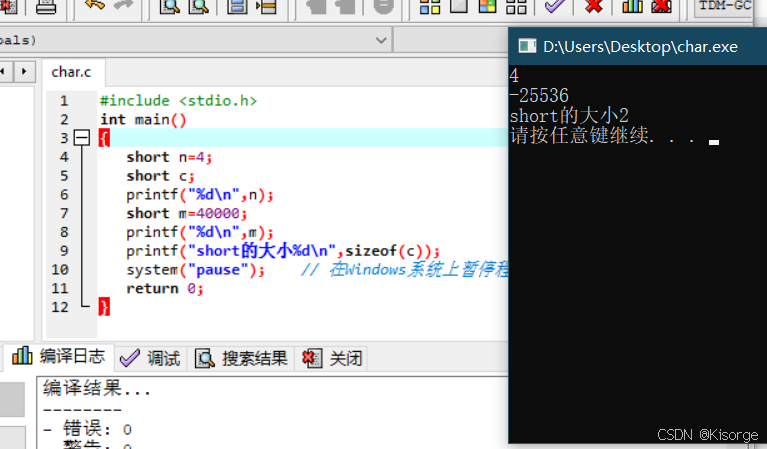This screenshot has width=767, height=449.
Task: Compile with the four colored squares icon
Action: click(x=430, y=7)
